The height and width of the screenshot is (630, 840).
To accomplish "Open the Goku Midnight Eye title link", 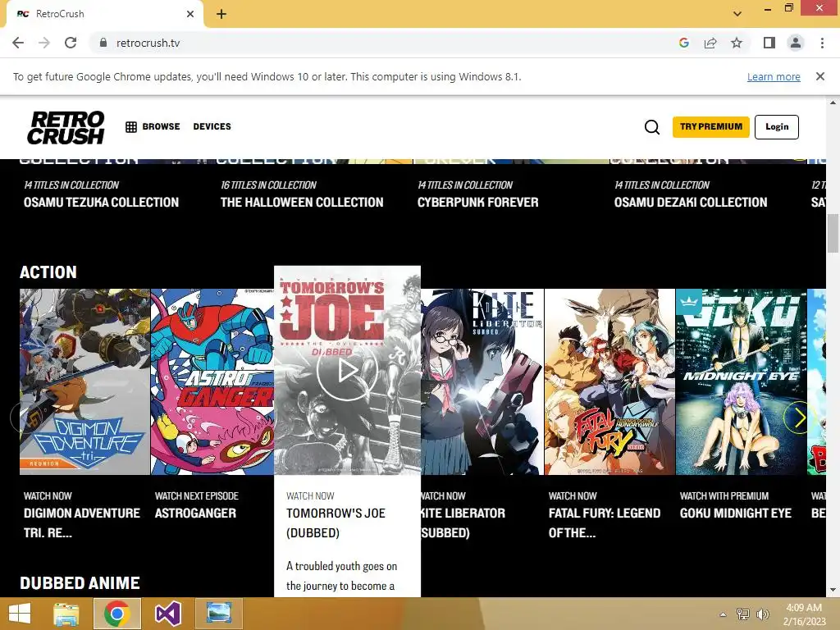I will point(736,514).
